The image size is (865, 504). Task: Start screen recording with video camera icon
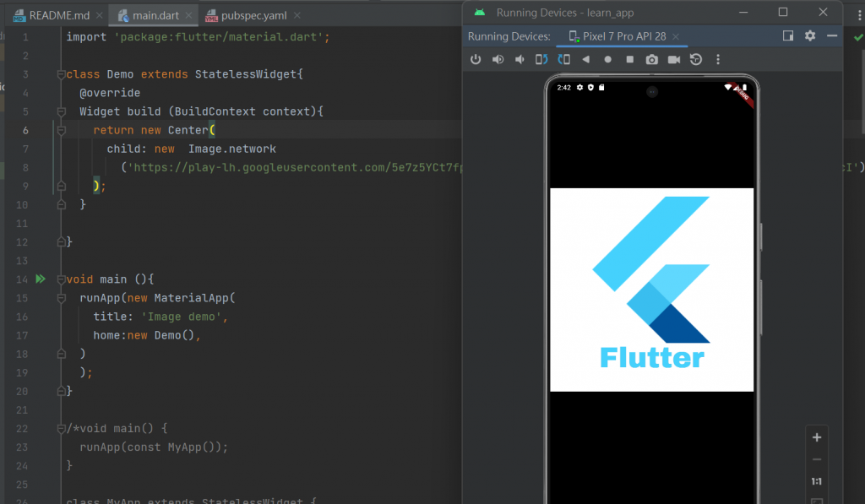[673, 59]
